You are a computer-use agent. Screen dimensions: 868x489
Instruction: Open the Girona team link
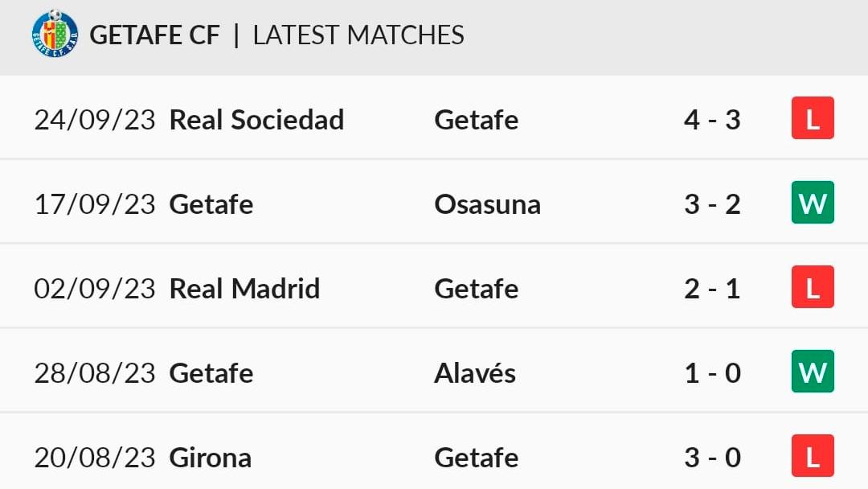coord(211,458)
